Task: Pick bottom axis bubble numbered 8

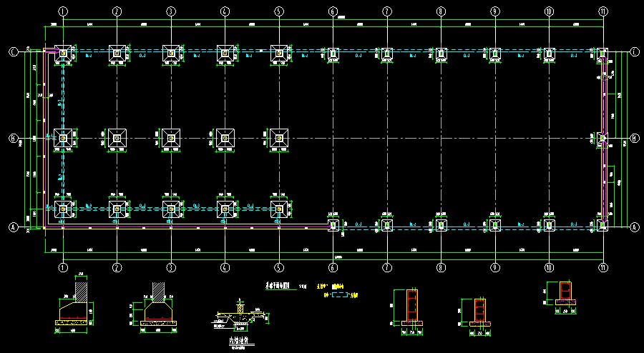Action: point(441,268)
